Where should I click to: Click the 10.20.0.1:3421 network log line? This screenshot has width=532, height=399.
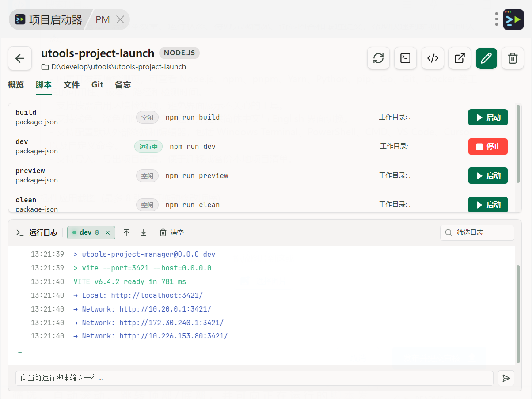click(x=142, y=309)
